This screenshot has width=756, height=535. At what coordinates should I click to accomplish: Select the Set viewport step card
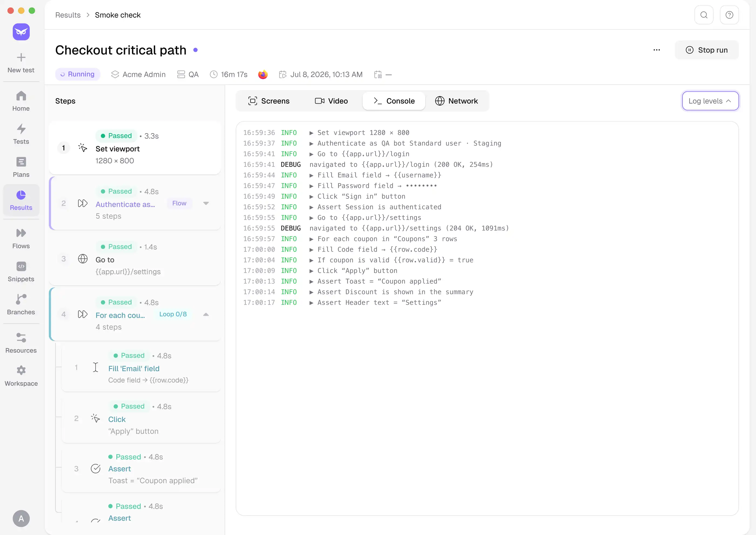pos(135,148)
